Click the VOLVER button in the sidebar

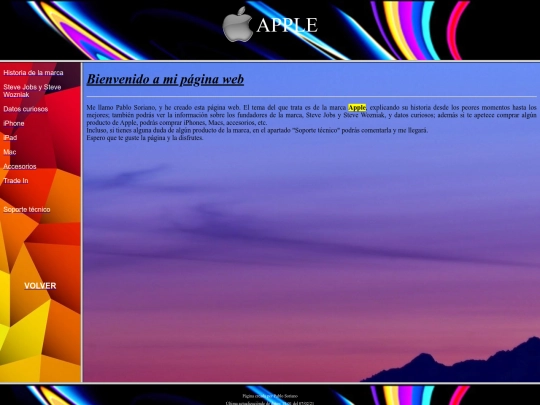click(40, 286)
